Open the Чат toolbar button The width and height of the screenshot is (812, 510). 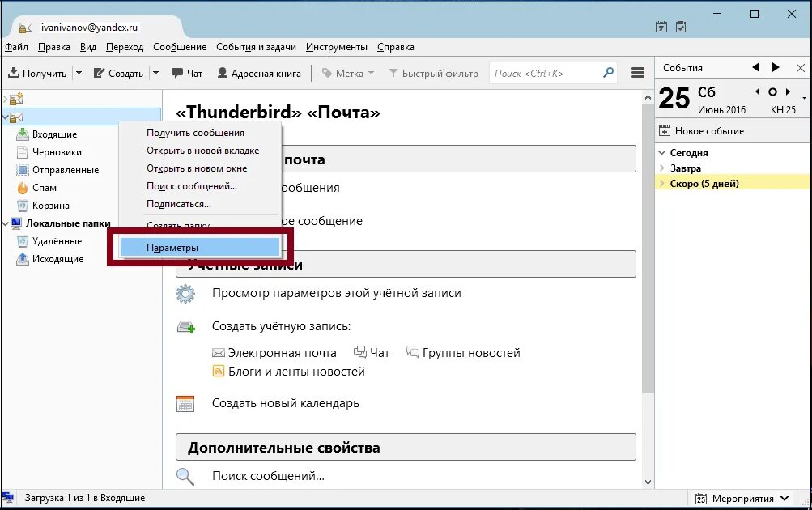[x=187, y=73]
